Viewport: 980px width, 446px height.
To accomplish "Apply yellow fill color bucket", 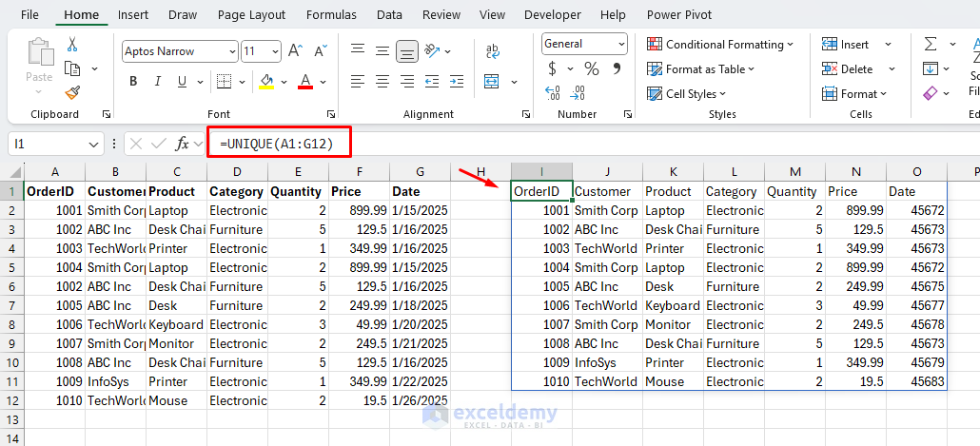I will (x=266, y=81).
